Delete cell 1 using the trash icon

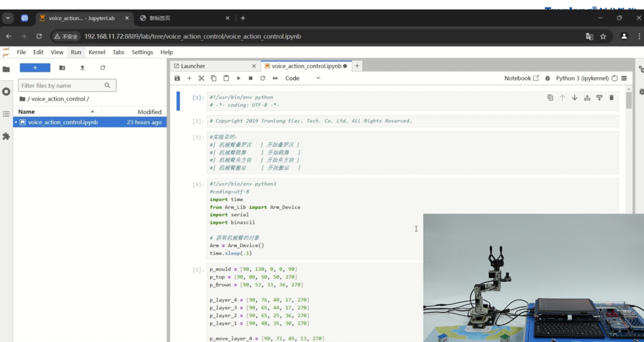tap(611, 98)
